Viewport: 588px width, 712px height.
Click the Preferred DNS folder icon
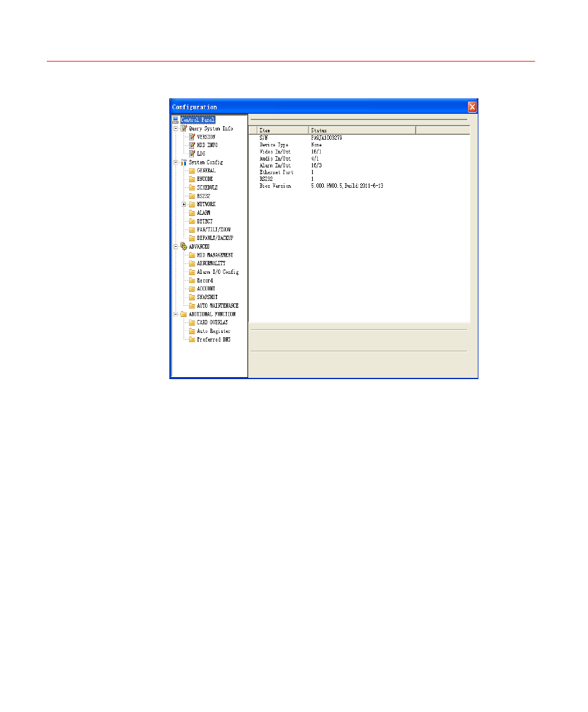191,340
